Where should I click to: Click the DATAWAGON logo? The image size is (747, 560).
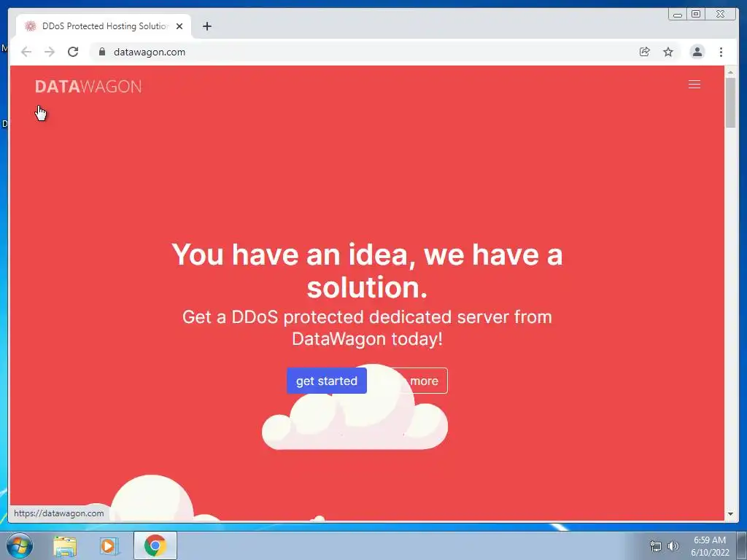pos(88,87)
